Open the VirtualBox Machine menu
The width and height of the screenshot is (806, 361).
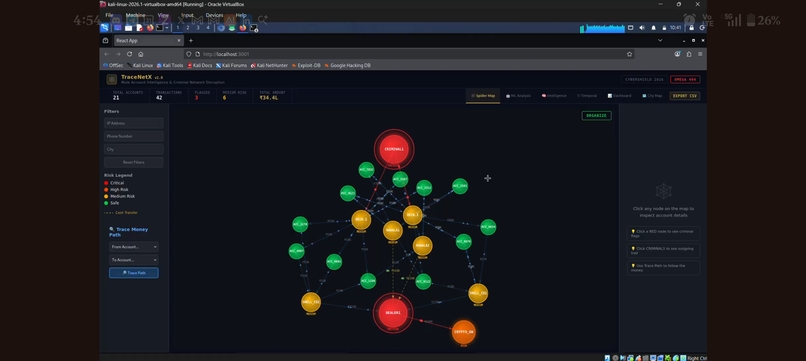(135, 15)
